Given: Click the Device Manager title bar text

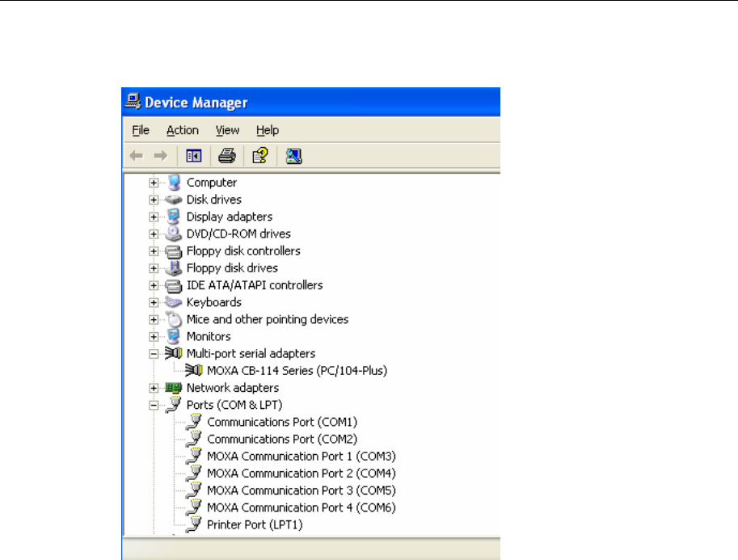Looking at the screenshot, I should tap(196, 103).
